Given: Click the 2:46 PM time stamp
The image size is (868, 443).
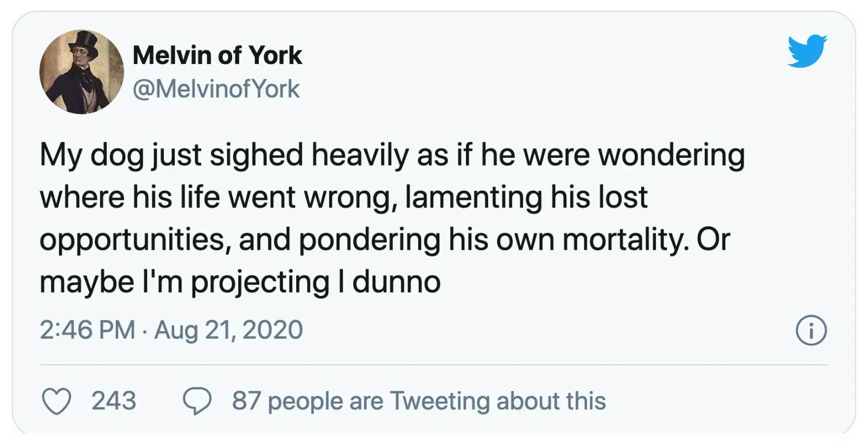Looking at the screenshot, I should pos(87,330).
